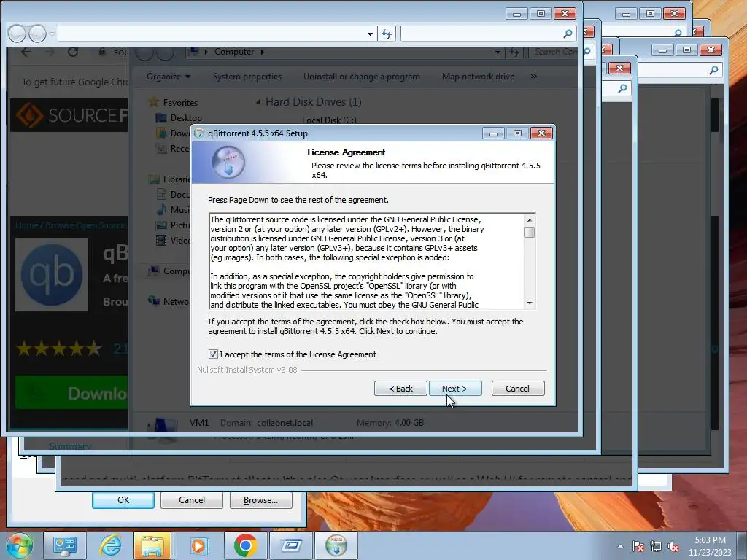Click Cancel in the Run dialog
This screenshot has width=747, height=560.
pos(192,500)
